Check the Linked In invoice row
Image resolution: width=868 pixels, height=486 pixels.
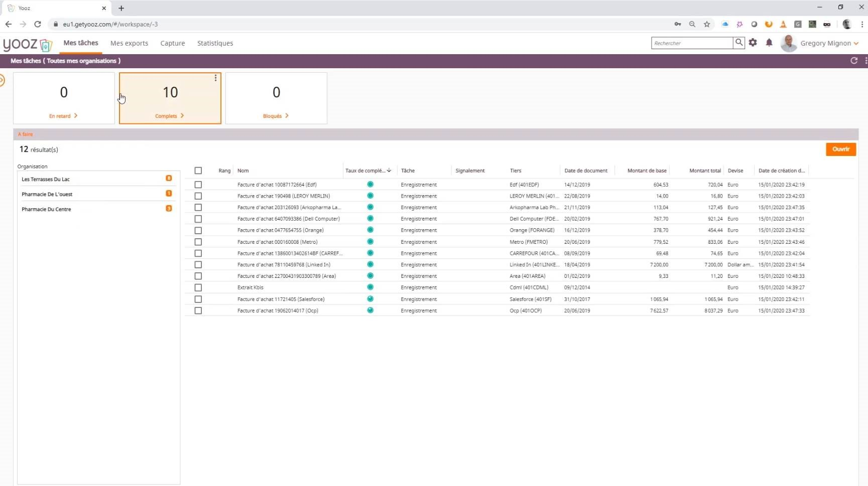pos(198,265)
